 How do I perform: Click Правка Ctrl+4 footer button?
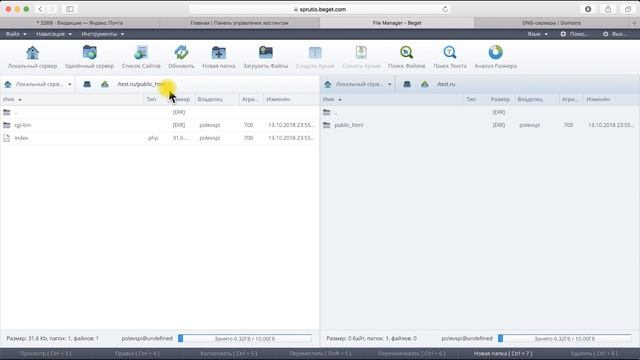(137, 353)
